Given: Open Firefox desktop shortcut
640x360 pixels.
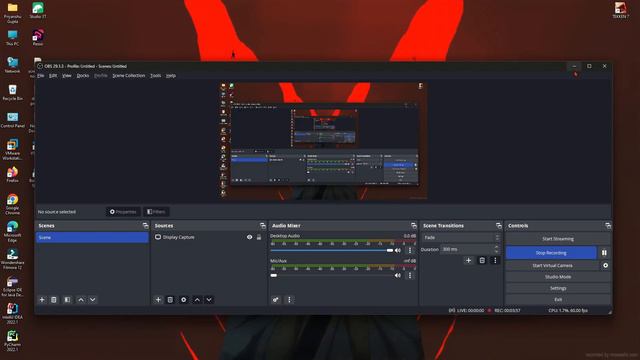Looking at the screenshot, I should tap(12, 175).
